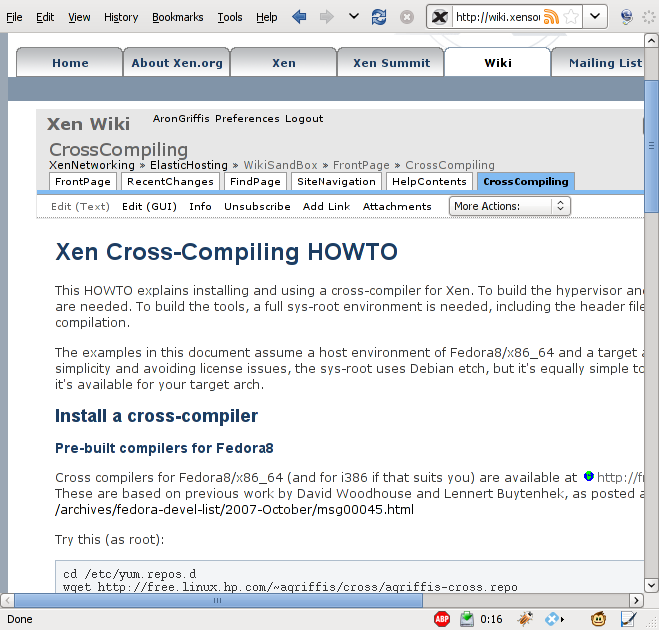Open the SiteNavigation tab

click(336, 182)
